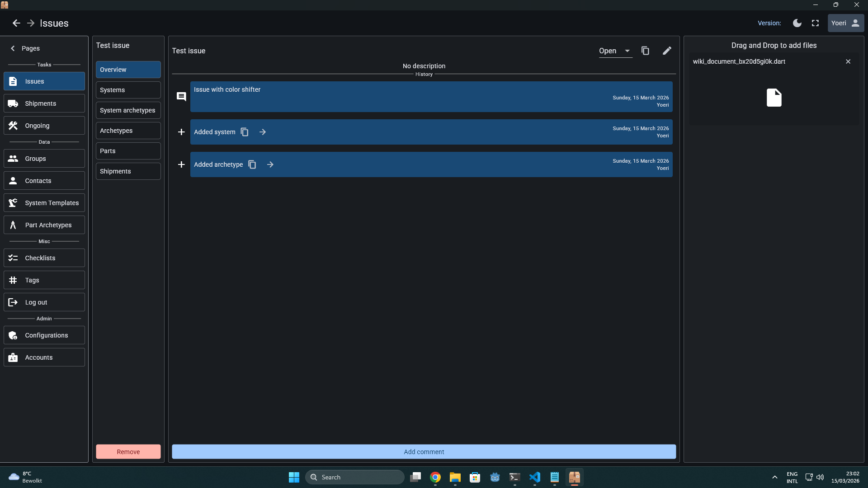Toggle fullscreen mode icon
Image resolution: width=868 pixels, height=488 pixels.
point(815,23)
